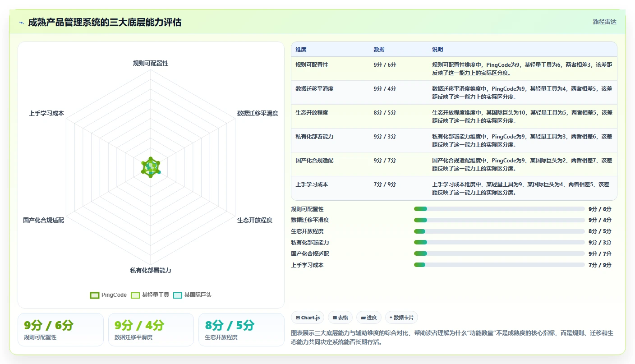Screen dimensions: 635x364
Task: Click the 国产化合规适配 axis label on the radar chart
Action: 44,220
